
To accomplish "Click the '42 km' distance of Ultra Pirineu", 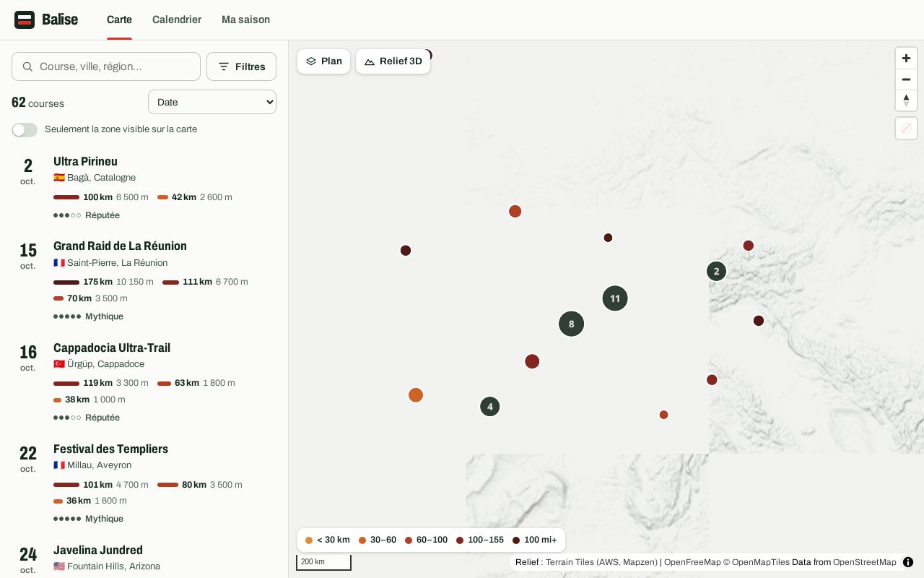I will (x=184, y=197).
